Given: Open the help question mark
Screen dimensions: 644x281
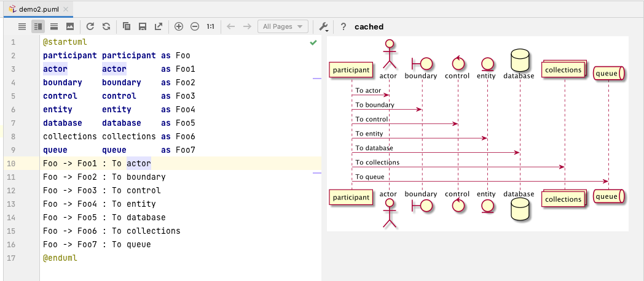Looking at the screenshot, I should (x=344, y=26).
